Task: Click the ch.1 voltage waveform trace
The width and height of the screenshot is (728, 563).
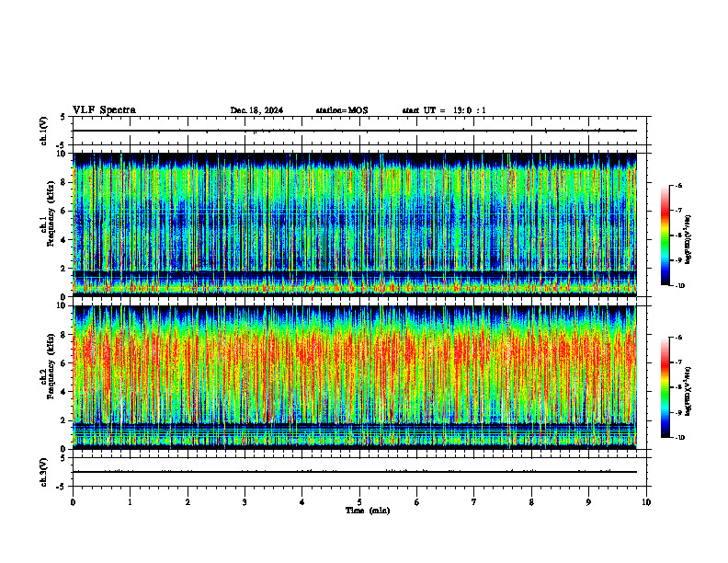Action: click(355, 131)
